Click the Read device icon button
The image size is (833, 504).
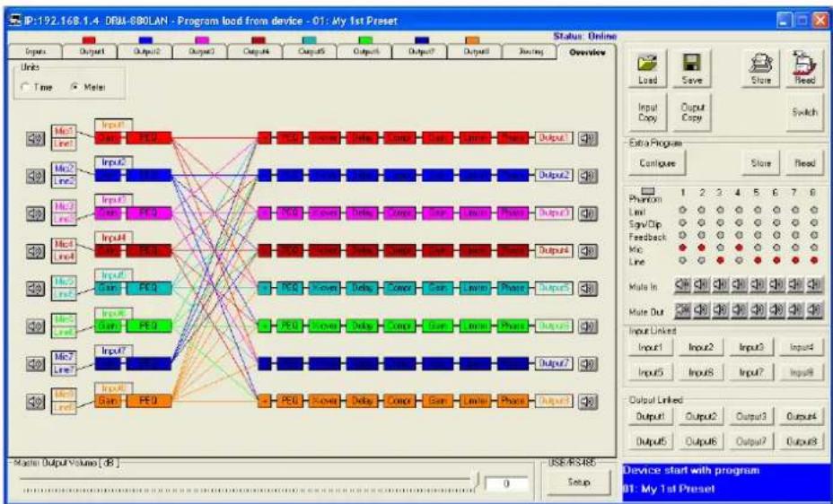pyautogui.click(x=804, y=66)
